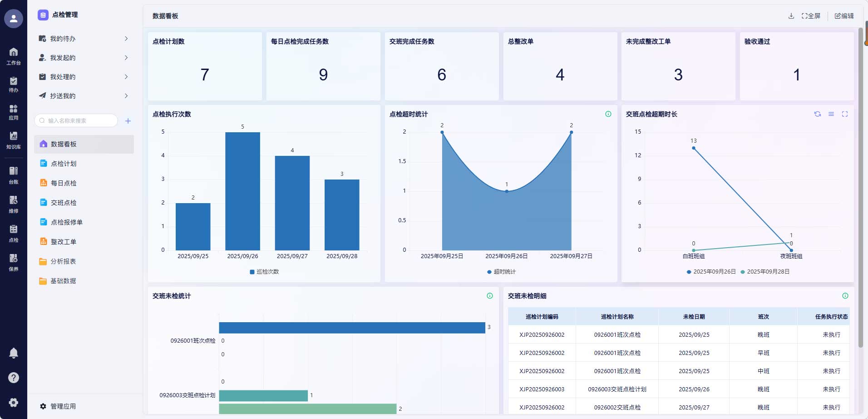Open the list menu icon on 交班点检超期时长 chart
This screenshot has width=868, height=419.
point(831,114)
